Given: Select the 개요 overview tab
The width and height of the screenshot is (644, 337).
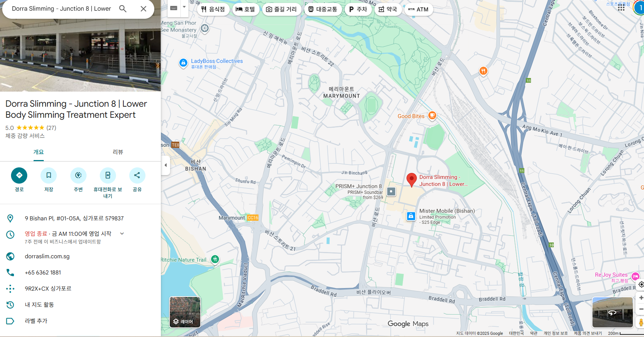Looking at the screenshot, I should [38, 152].
